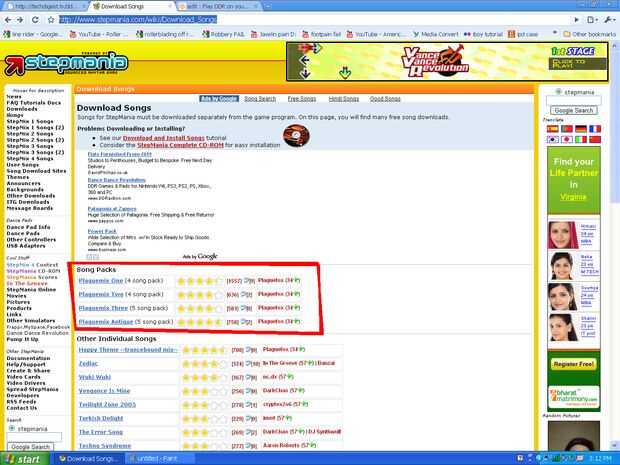Click the Go arrow right of address bar
Screen dimensions: 620x465
(x=576, y=20)
